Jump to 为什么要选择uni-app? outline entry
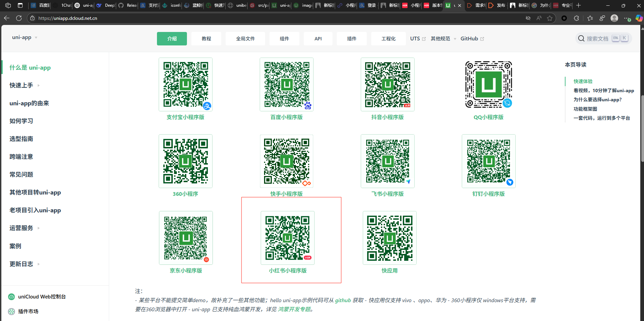The width and height of the screenshot is (644, 321). [x=598, y=100]
